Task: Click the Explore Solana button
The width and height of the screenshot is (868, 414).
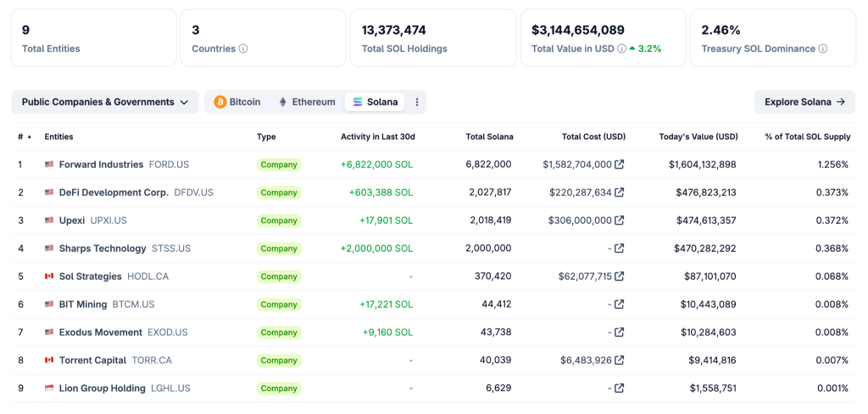Action: (x=804, y=102)
